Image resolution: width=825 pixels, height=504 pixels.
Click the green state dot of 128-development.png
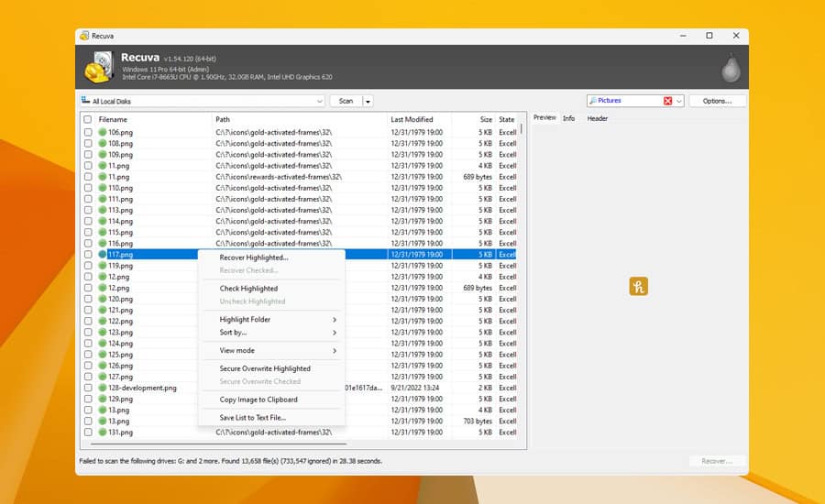tap(103, 388)
